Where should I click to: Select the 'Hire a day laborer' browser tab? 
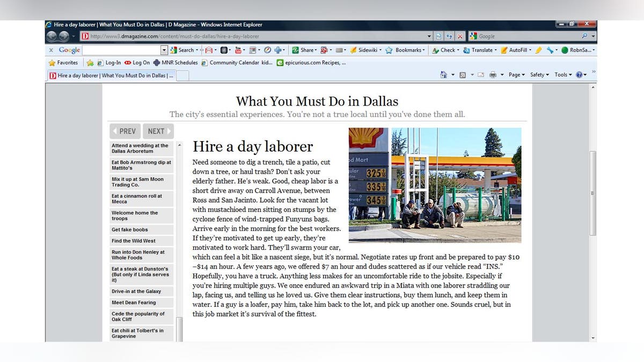pyautogui.click(x=111, y=76)
